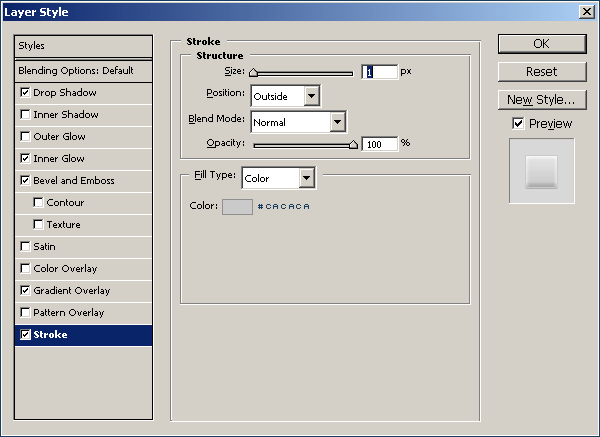Open the Bevel and Emboss settings label

74,181
